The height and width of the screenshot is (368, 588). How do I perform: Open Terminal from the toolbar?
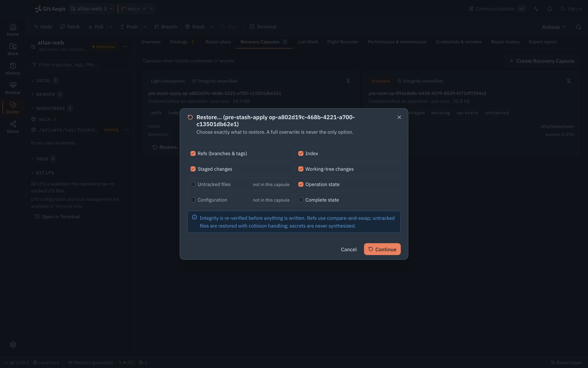pyautogui.click(x=263, y=27)
